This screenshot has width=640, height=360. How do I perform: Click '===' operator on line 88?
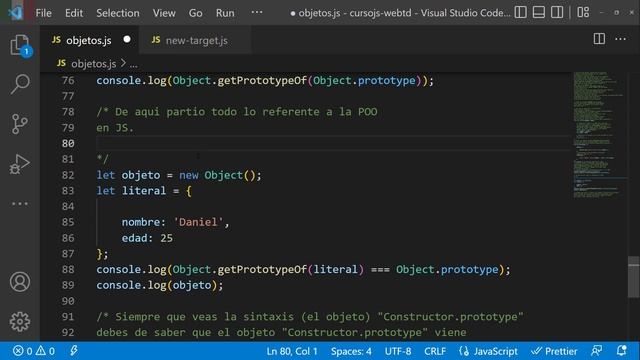click(380, 269)
